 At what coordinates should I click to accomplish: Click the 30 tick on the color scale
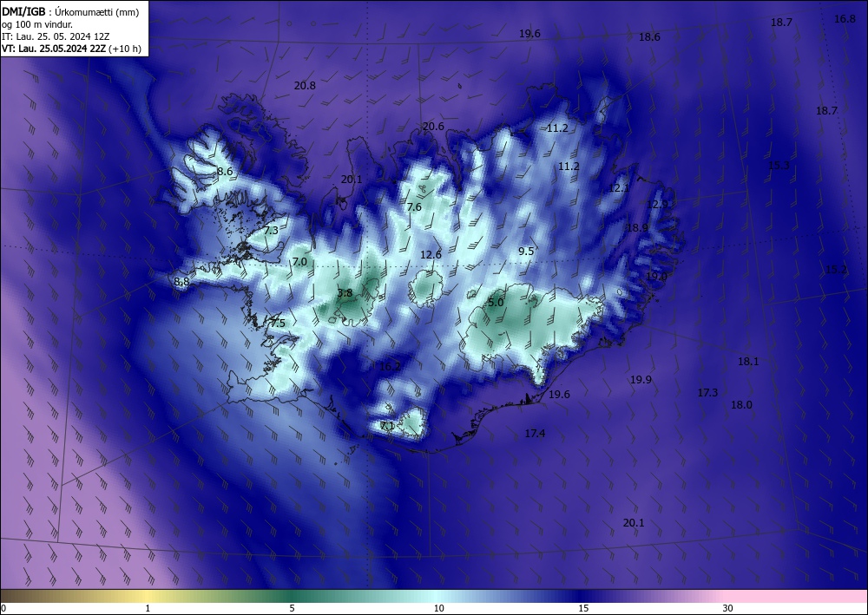728,608
